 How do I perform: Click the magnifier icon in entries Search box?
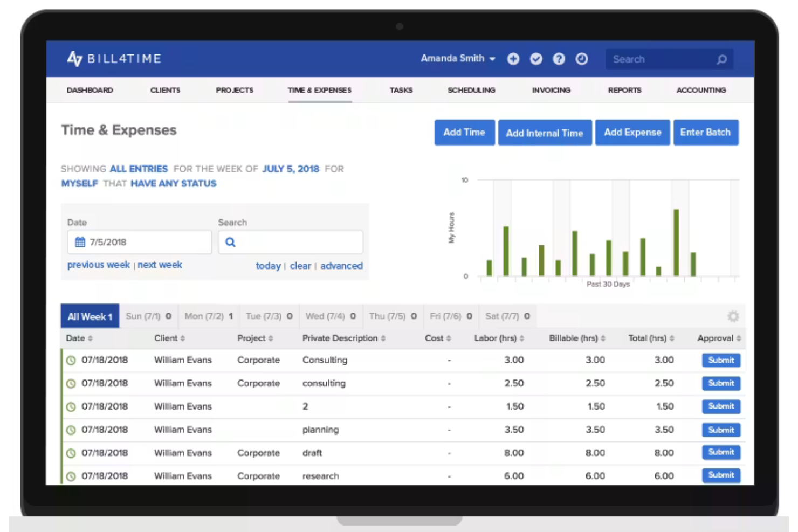pyautogui.click(x=230, y=242)
